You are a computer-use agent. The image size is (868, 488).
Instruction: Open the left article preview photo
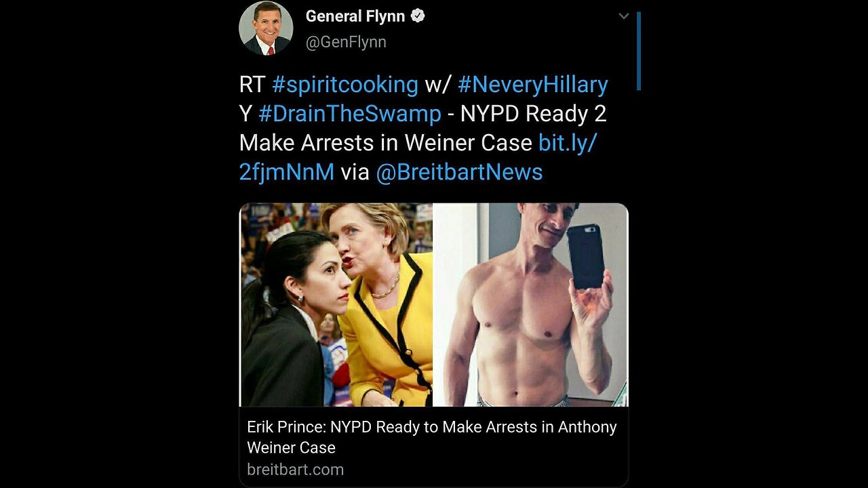336,305
